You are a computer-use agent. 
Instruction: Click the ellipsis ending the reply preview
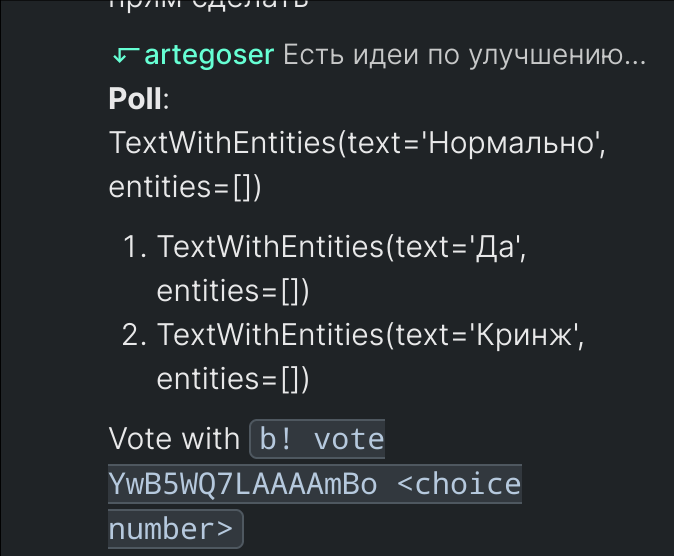tap(635, 62)
